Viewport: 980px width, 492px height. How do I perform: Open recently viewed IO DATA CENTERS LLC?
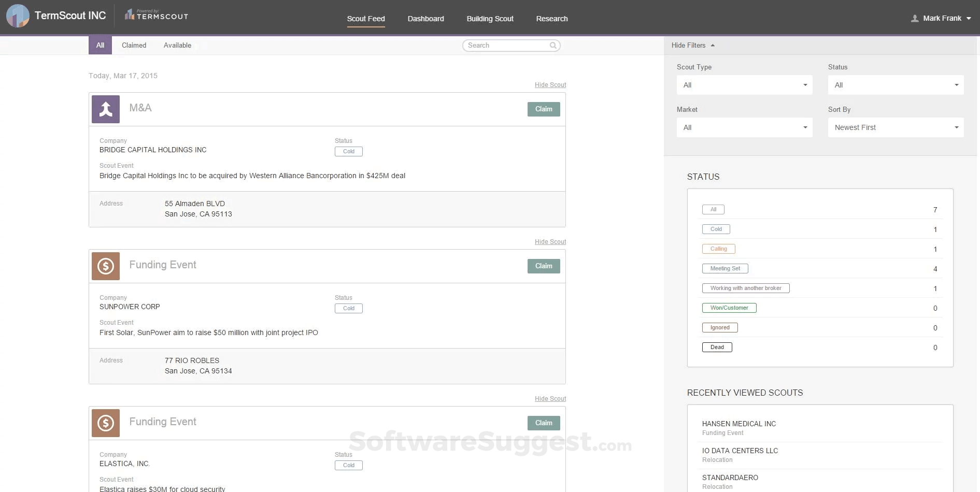click(x=740, y=451)
